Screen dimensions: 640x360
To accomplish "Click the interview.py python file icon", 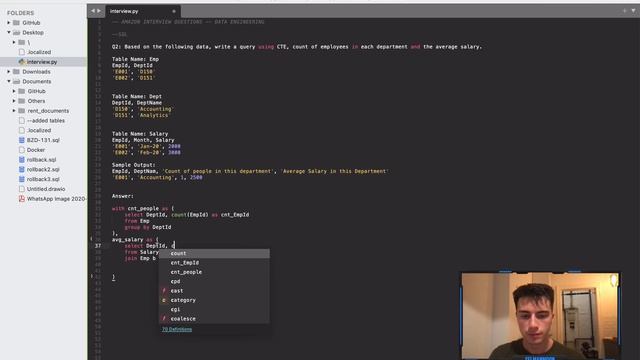I will pyautogui.click(x=22, y=62).
